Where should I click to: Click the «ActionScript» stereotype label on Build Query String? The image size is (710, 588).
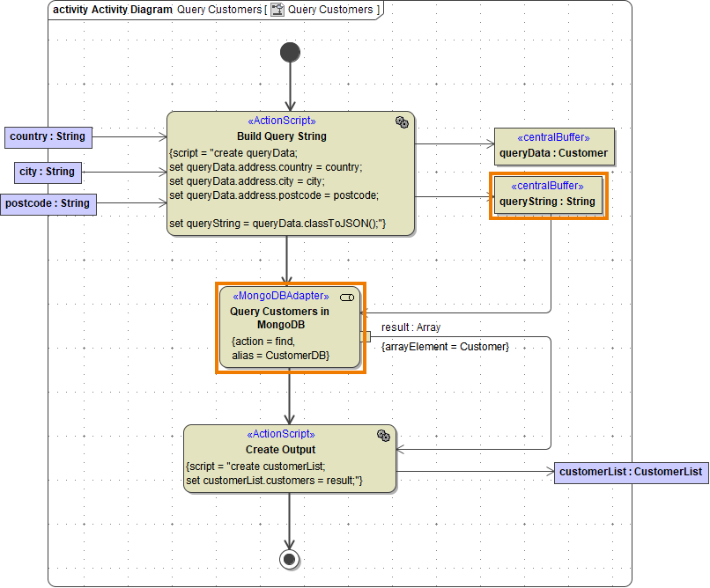point(282,121)
